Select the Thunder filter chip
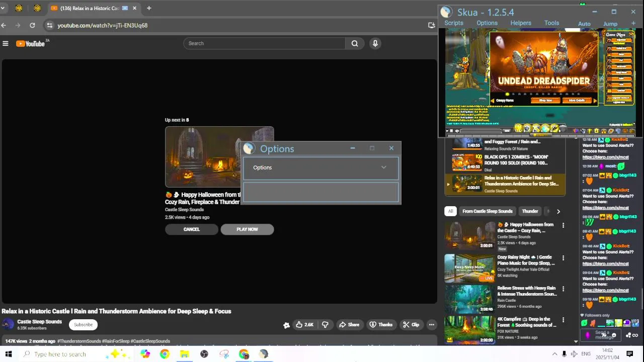 pyautogui.click(x=530, y=211)
